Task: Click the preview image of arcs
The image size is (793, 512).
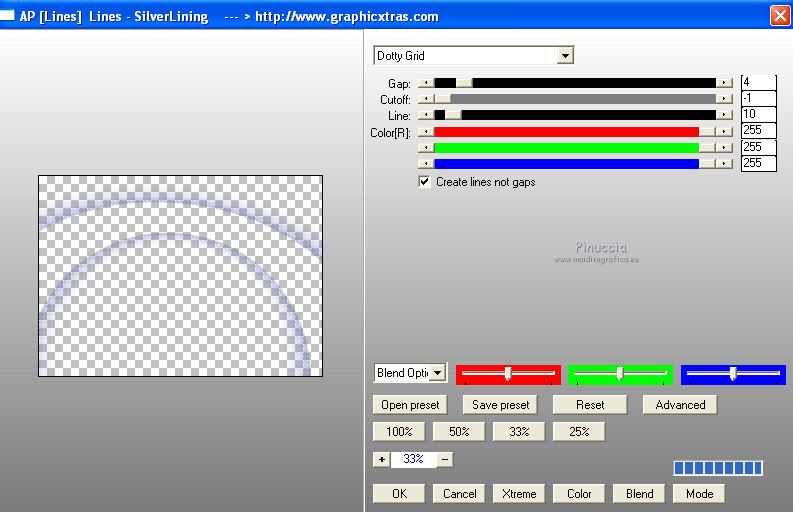Action: click(181, 276)
